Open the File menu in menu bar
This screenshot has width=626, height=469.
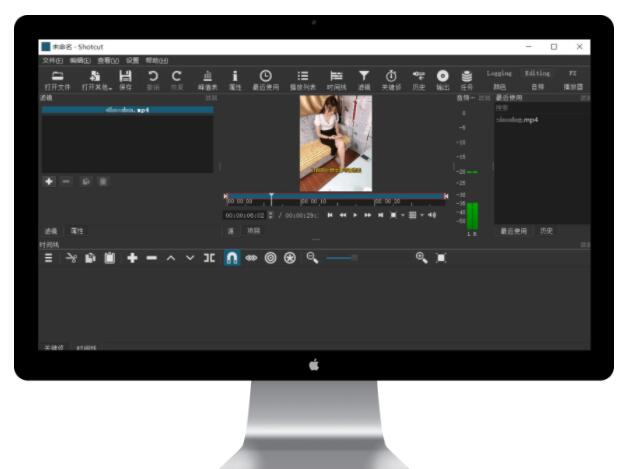point(52,60)
